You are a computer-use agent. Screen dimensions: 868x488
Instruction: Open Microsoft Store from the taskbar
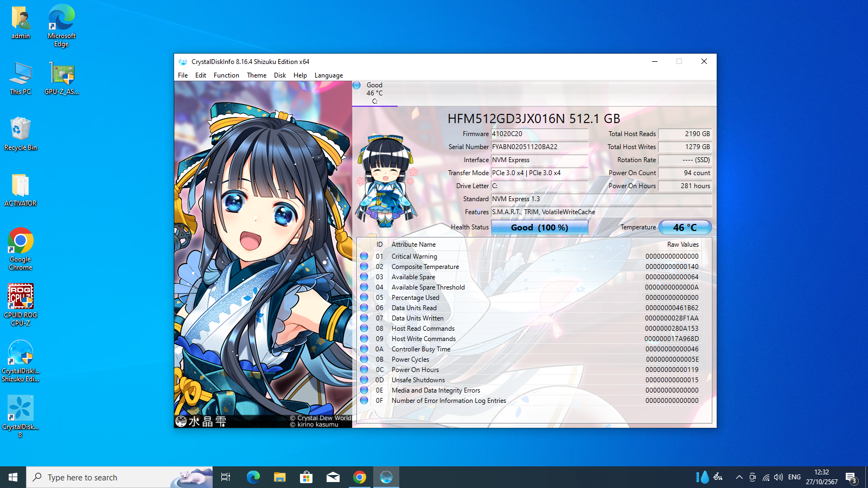[x=307, y=477]
